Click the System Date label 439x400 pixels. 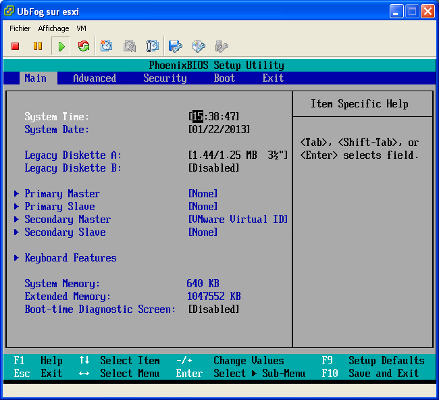(x=57, y=129)
